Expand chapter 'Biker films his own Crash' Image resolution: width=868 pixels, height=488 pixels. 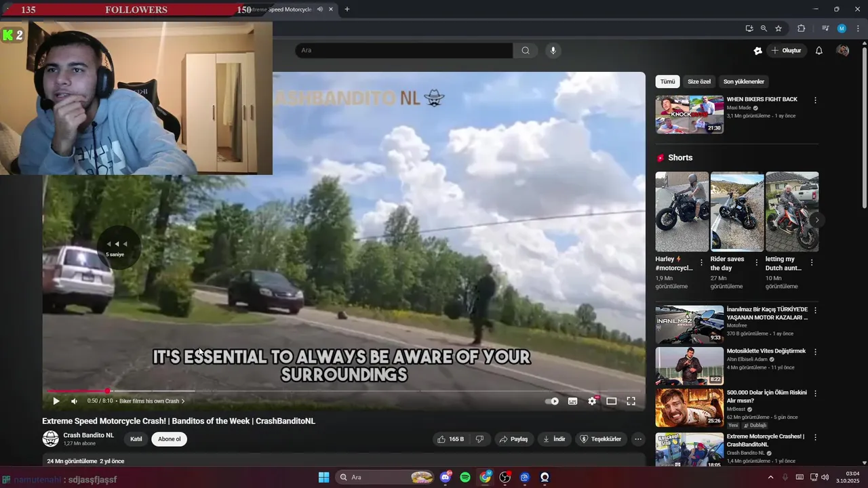pos(152,401)
